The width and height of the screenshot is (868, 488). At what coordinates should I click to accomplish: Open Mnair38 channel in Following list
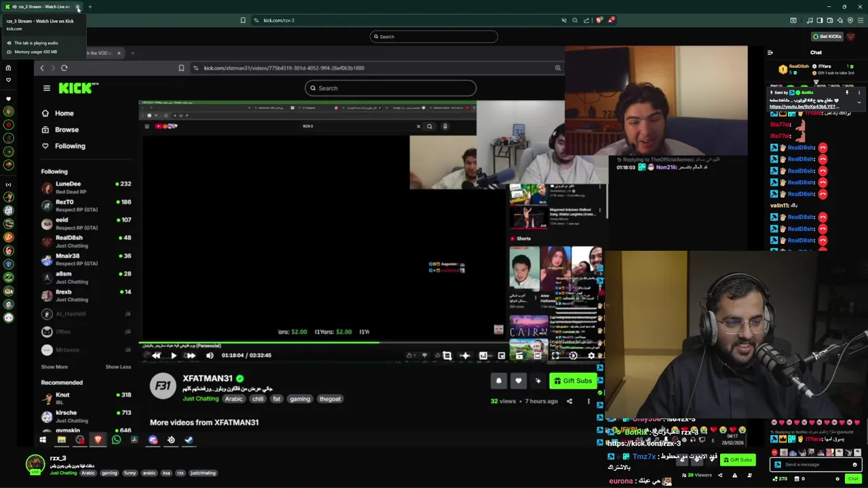pos(86,260)
